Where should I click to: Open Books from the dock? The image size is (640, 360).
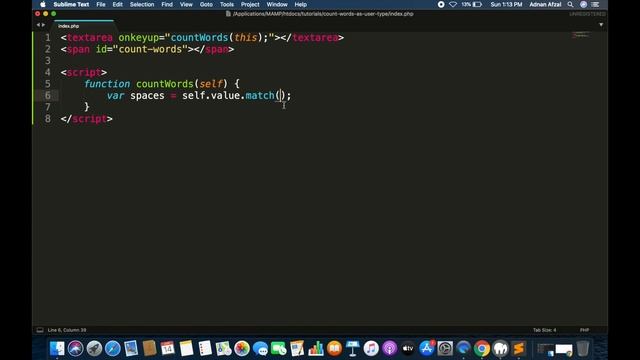coord(334,349)
